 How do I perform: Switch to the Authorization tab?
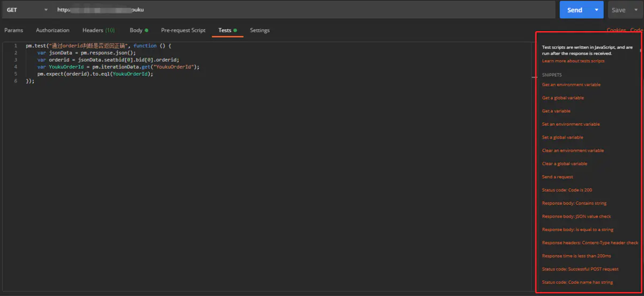53,31
